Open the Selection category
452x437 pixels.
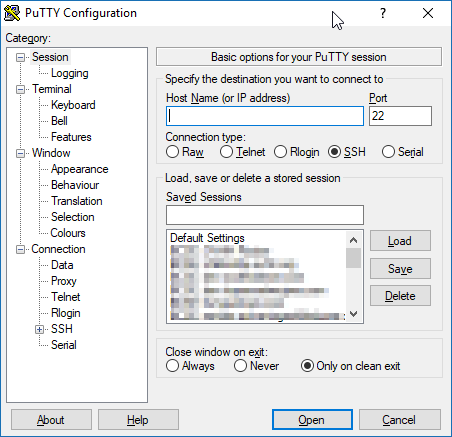tap(73, 217)
